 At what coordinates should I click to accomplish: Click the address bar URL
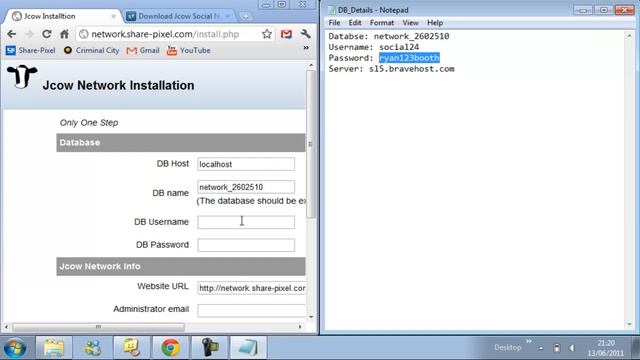click(165, 34)
